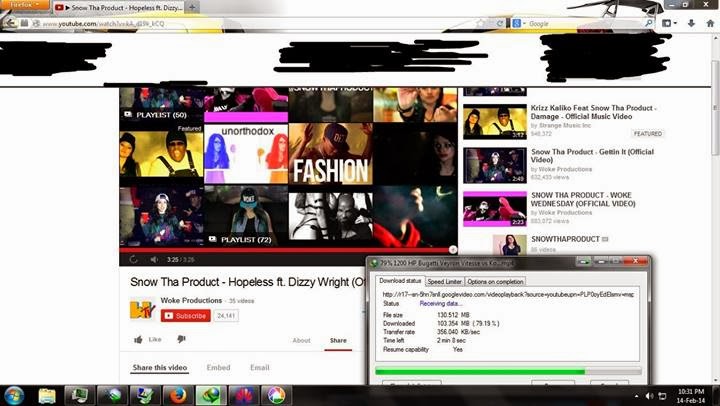Go to the Firefox home page
The image size is (720, 406).
point(710,23)
